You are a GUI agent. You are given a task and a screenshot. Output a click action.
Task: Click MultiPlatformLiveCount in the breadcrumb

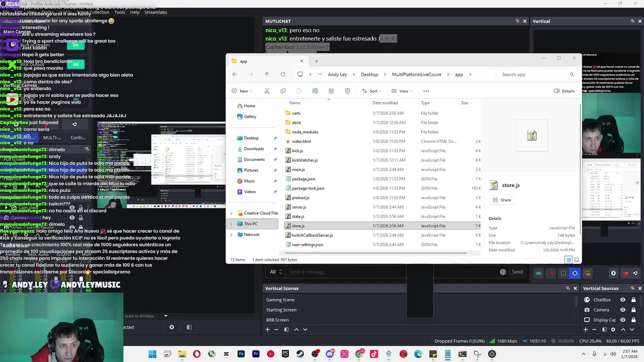click(417, 74)
